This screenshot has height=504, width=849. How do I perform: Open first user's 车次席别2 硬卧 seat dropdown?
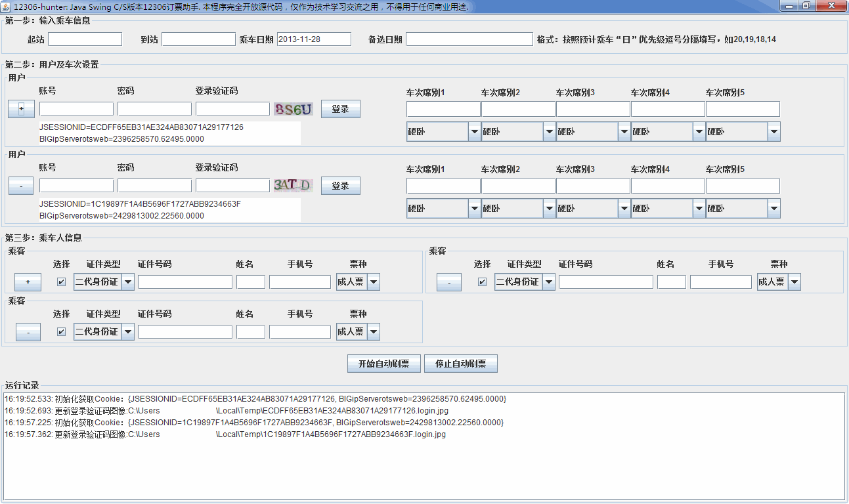(x=519, y=132)
